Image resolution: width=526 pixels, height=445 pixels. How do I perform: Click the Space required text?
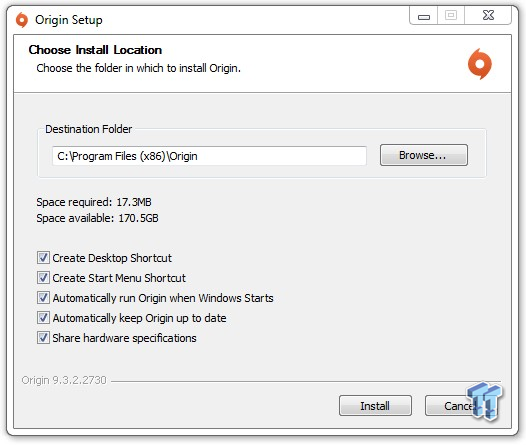[x=94, y=202]
